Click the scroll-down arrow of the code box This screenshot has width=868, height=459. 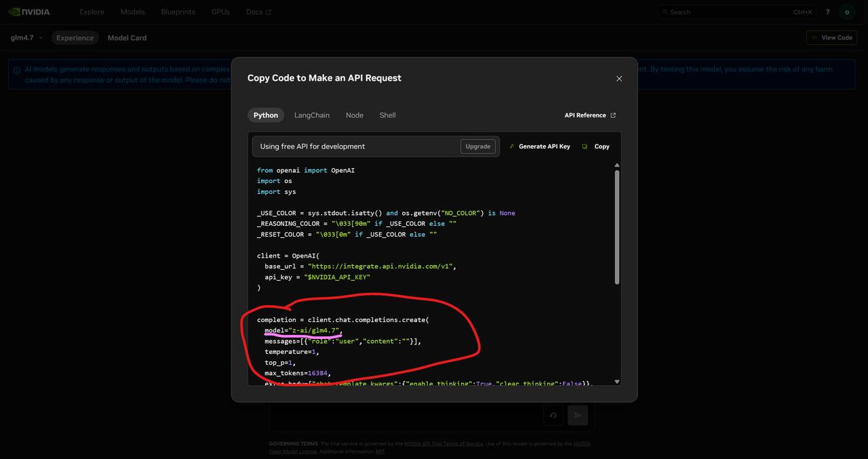click(617, 382)
